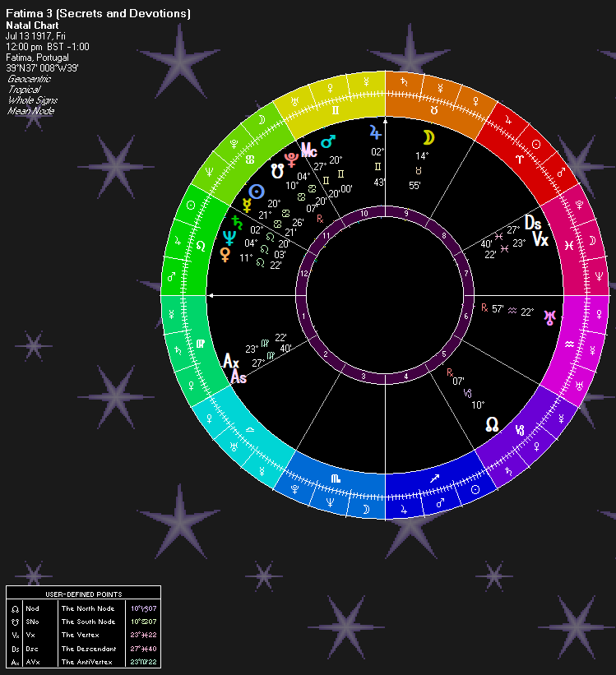Click the Vx vertex marker in the wheel
This screenshot has width=616, height=675.
[540, 239]
